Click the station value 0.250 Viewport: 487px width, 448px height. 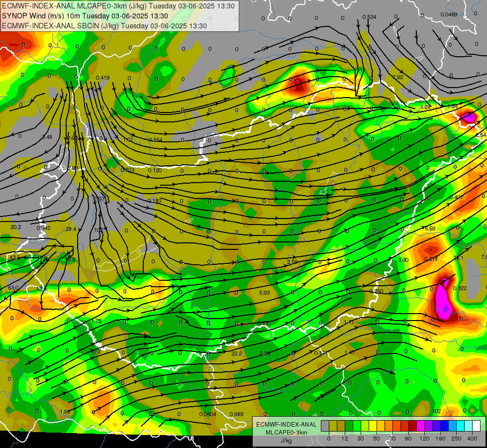(376, 291)
